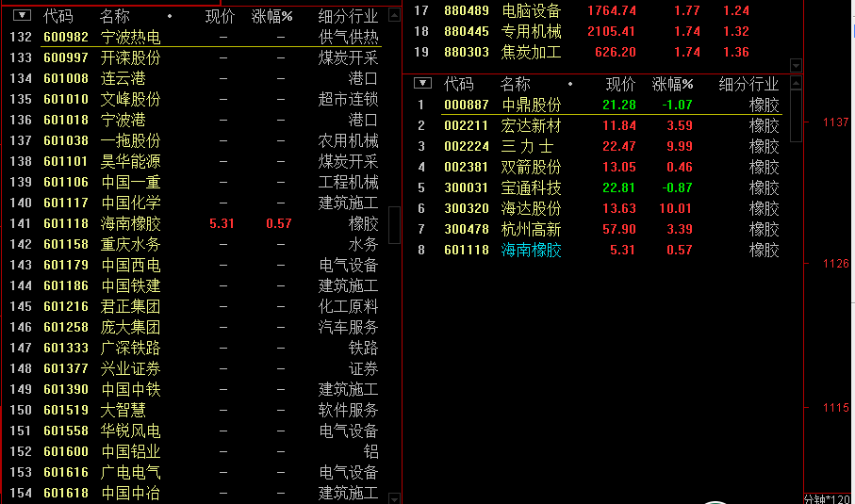855x504 pixels.
Task: Sort the left list by 现价 column header
Action: pyautogui.click(x=221, y=16)
